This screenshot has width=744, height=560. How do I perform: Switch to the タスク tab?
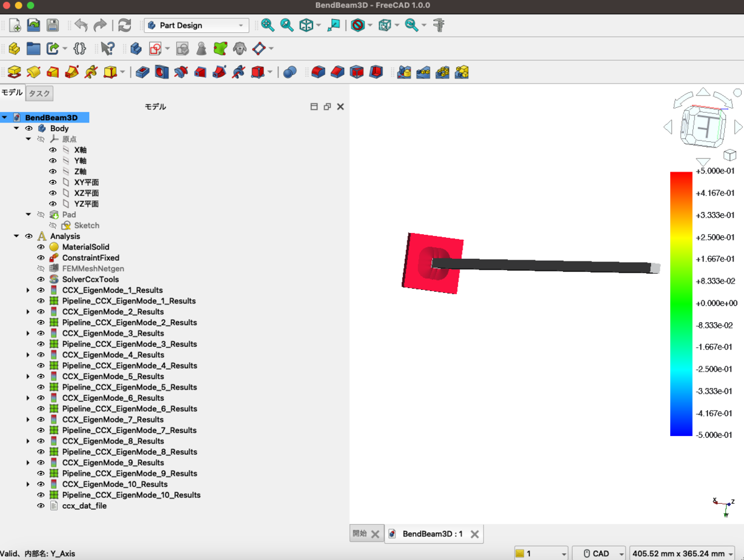click(x=40, y=94)
